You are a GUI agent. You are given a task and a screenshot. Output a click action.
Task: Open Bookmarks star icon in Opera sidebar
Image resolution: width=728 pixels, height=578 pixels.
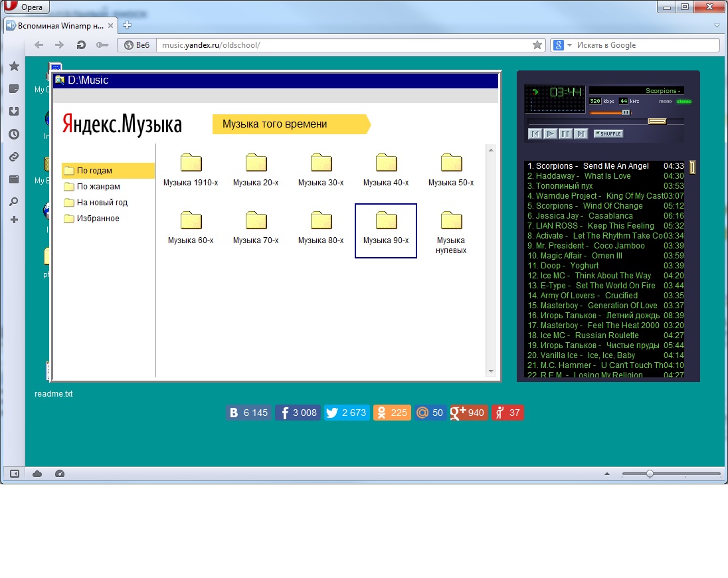click(x=14, y=66)
